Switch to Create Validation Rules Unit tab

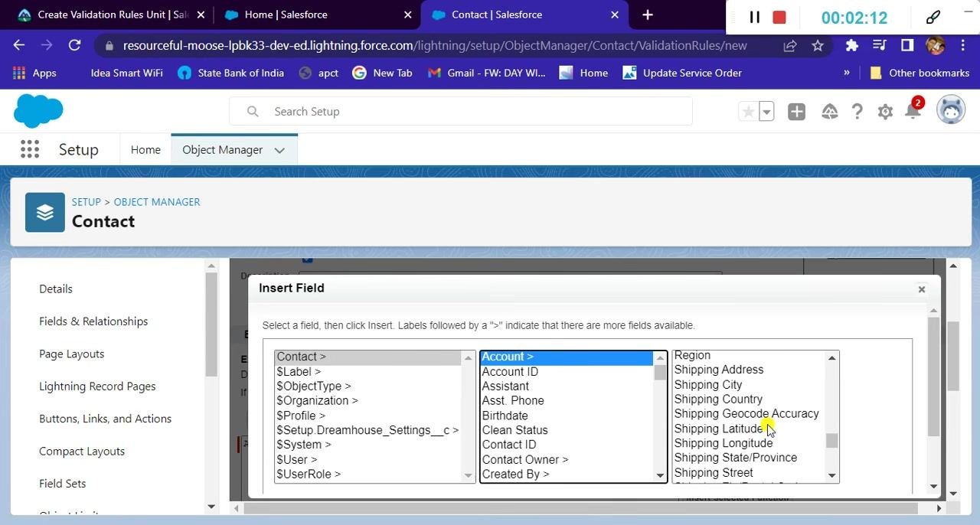click(112, 15)
